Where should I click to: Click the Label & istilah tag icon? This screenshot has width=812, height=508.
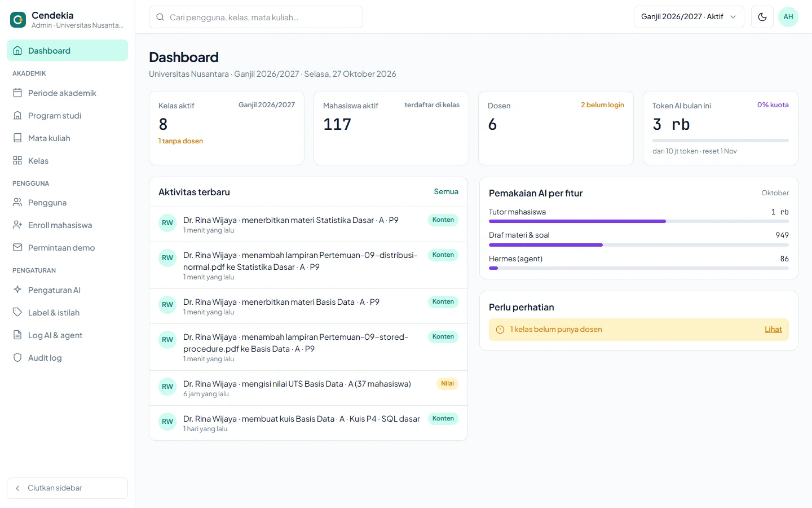click(x=17, y=312)
